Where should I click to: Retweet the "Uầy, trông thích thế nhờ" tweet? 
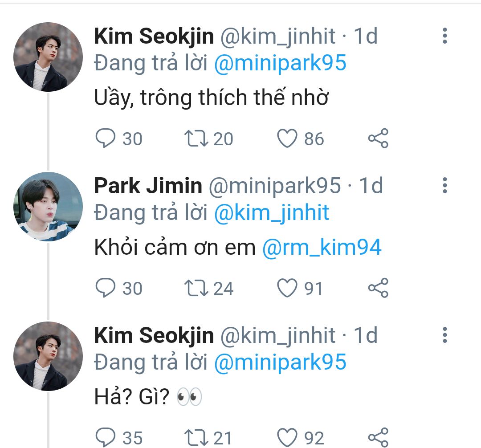click(x=196, y=138)
